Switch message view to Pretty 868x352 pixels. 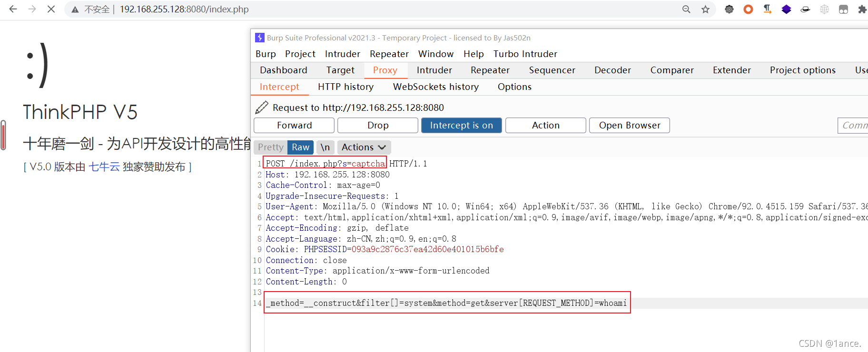pos(270,147)
